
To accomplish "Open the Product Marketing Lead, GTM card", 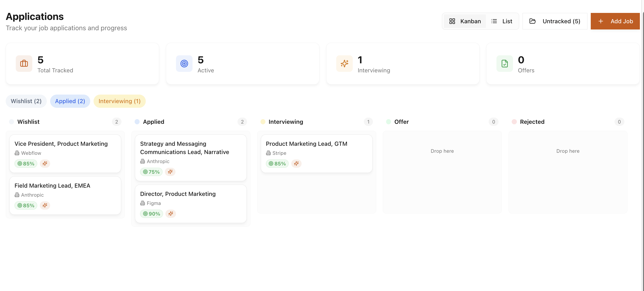I will [306, 144].
